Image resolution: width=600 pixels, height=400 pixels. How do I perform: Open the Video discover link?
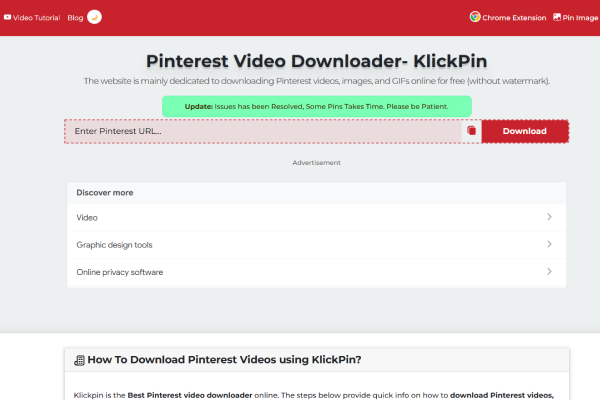click(x=316, y=217)
